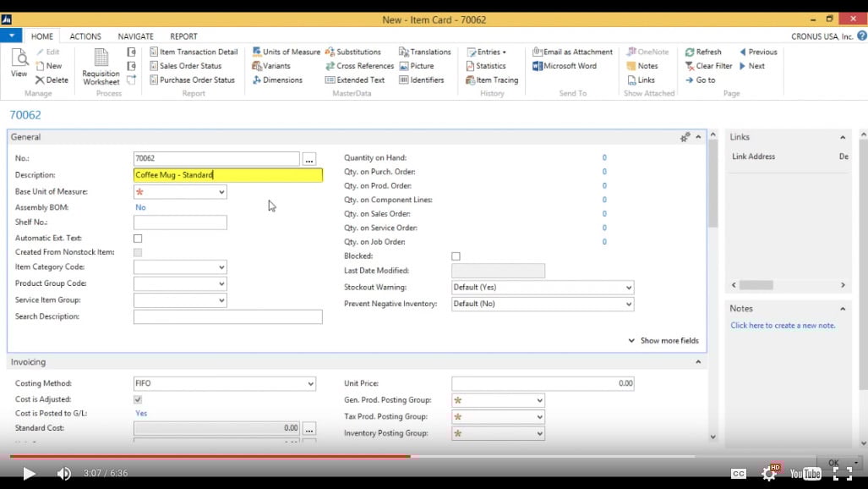This screenshot has width=868, height=489.
Task: Open Item Tracing
Action: click(x=492, y=80)
